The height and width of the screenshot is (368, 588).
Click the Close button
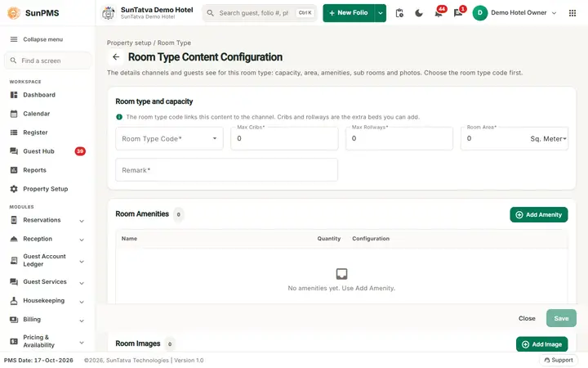click(527, 318)
